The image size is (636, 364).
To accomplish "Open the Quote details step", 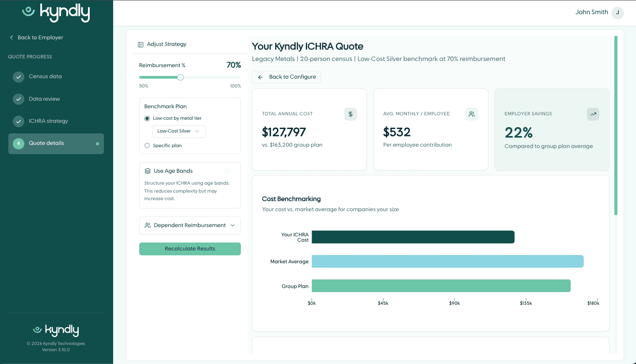I will [x=56, y=144].
